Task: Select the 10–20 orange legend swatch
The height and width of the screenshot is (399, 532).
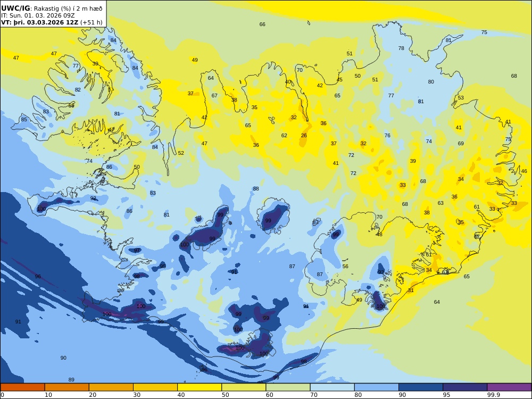Action: 67,387
